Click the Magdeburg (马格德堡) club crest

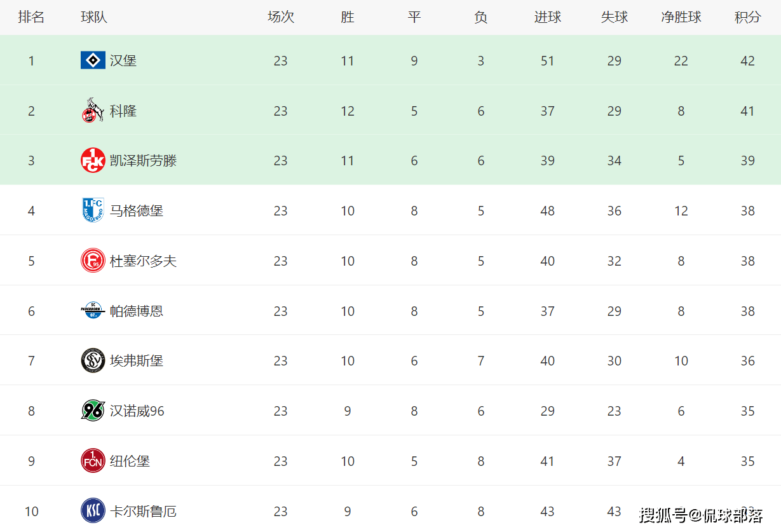(x=93, y=210)
